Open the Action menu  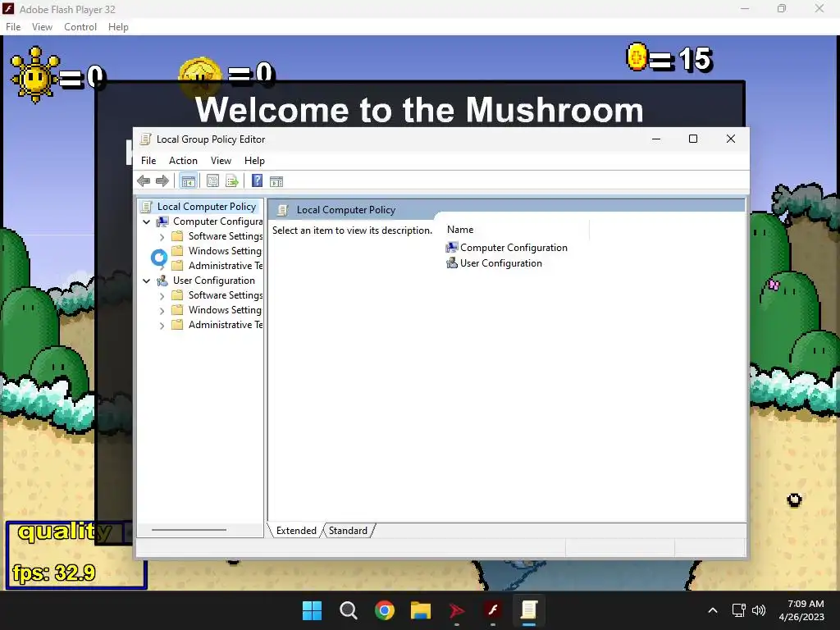[x=183, y=161]
